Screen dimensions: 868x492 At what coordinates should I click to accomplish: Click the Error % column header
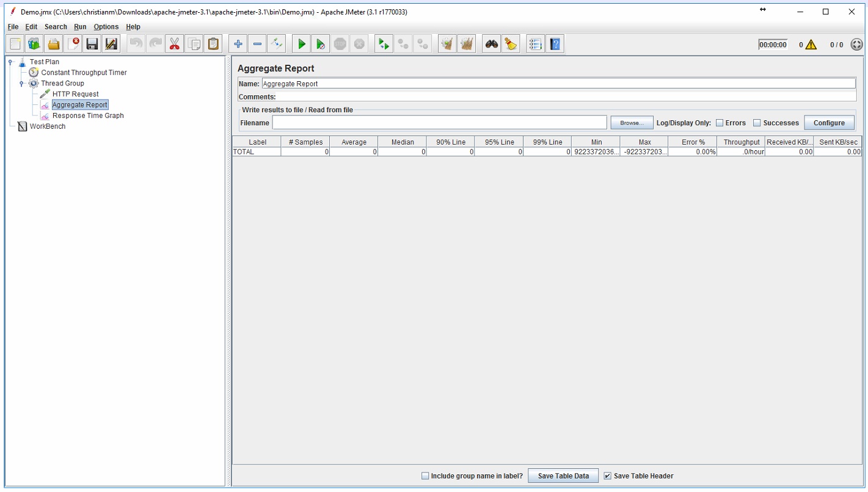click(693, 142)
